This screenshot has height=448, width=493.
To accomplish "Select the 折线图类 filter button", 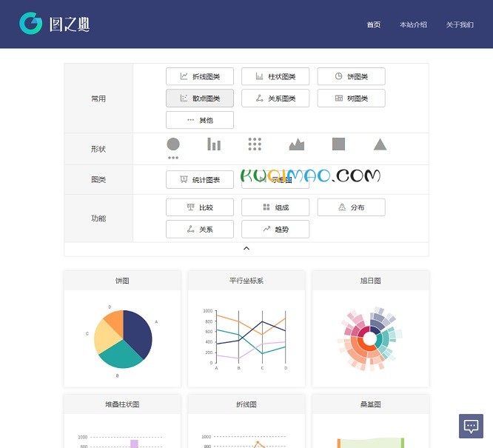I will 200,76.
